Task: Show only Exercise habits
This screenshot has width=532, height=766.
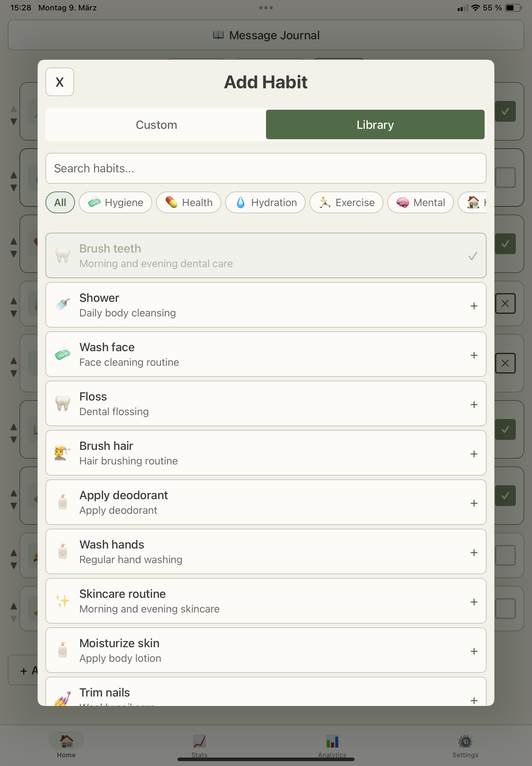Action: click(346, 203)
